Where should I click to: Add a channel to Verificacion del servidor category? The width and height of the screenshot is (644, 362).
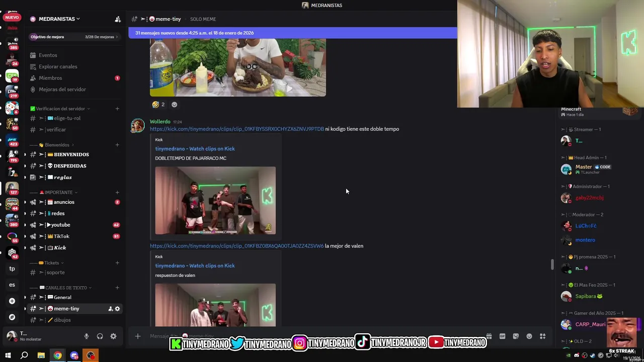coord(117,109)
